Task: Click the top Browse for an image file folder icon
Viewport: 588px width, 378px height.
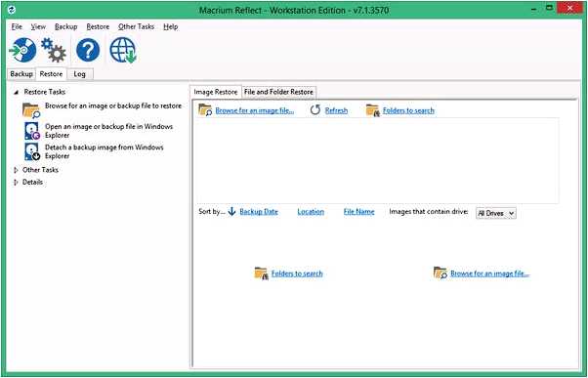Action: (205, 109)
